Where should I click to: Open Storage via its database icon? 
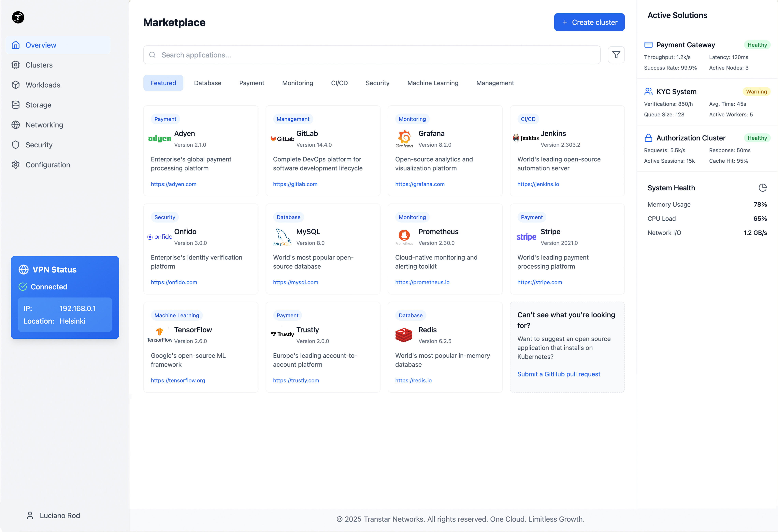(x=16, y=105)
